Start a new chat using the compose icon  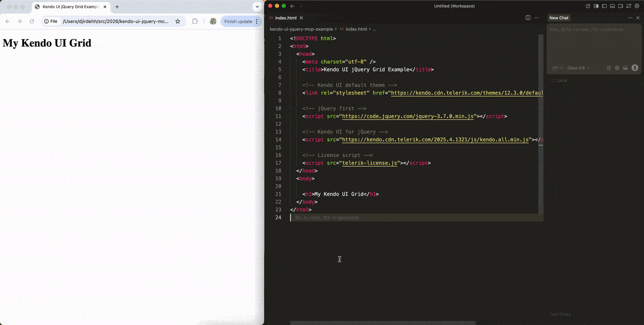coord(588,6)
